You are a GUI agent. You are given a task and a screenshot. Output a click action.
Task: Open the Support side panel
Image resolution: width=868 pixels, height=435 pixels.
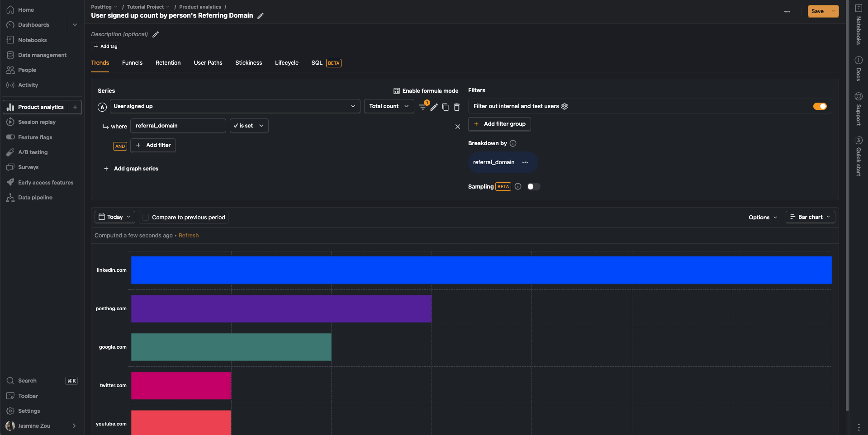click(x=858, y=109)
